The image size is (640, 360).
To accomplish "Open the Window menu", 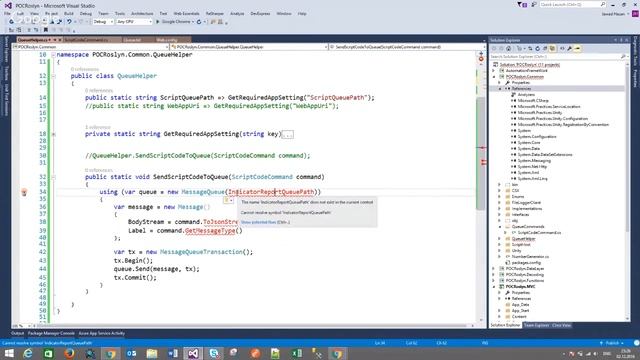I will tap(284, 13).
